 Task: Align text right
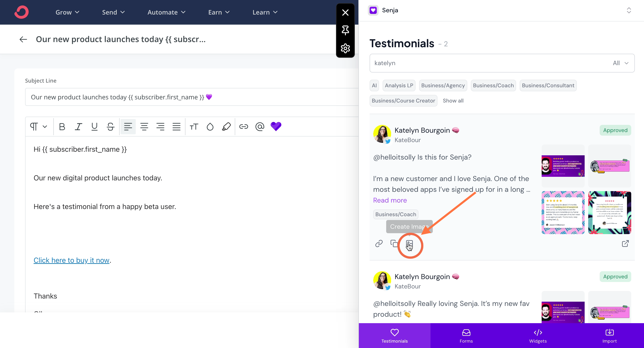[x=160, y=127]
